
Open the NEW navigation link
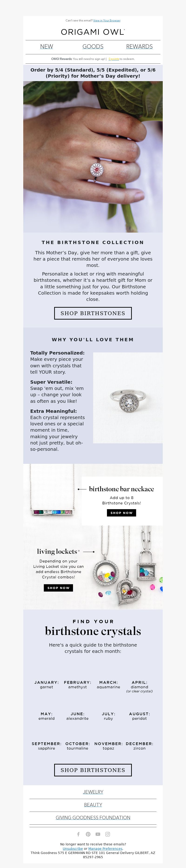coord(46,47)
